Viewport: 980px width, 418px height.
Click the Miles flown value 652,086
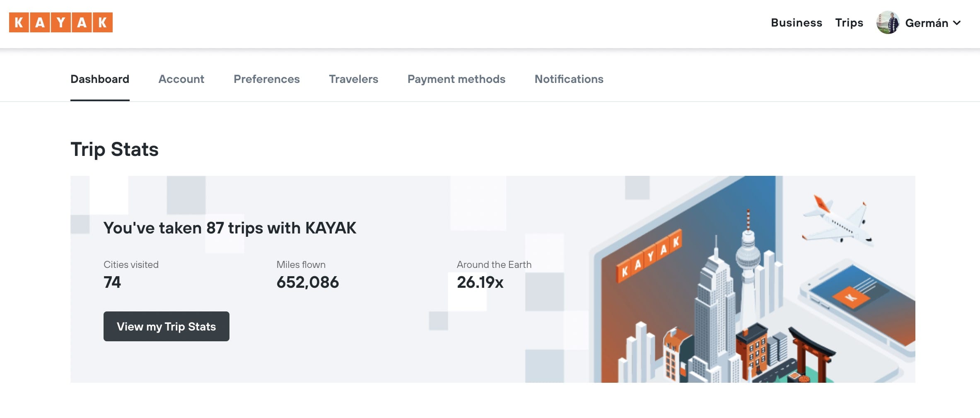point(307,282)
